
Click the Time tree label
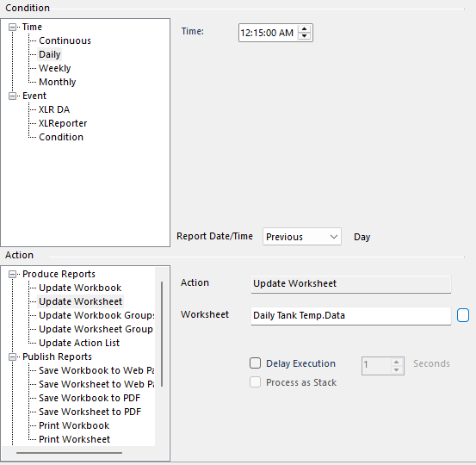point(32,27)
